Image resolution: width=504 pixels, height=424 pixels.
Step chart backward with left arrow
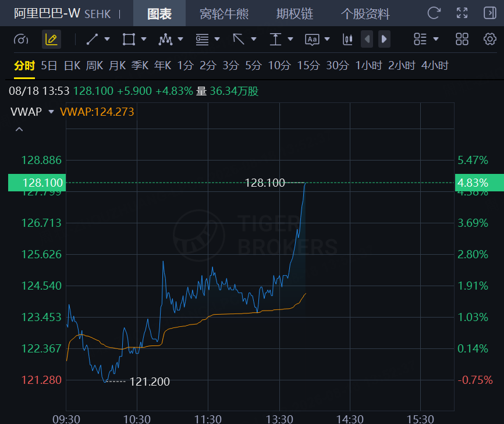[367, 39]
